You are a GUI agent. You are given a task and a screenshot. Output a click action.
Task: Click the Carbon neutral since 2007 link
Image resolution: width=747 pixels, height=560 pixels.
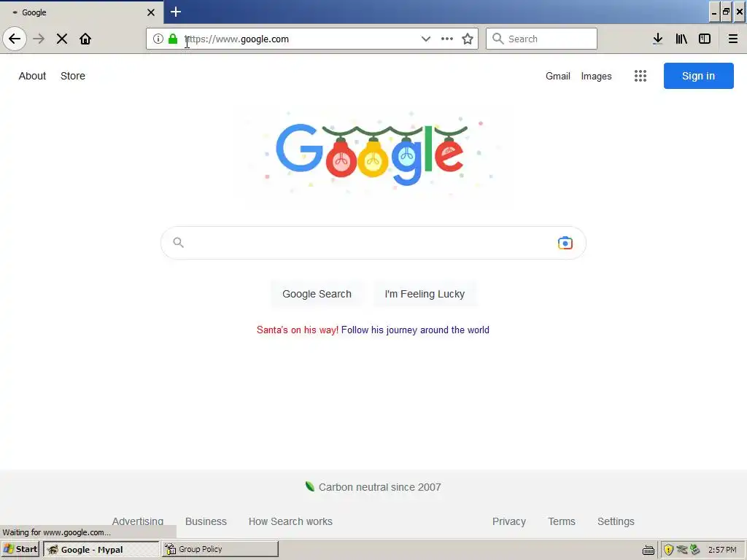click(x=379, y=487)
